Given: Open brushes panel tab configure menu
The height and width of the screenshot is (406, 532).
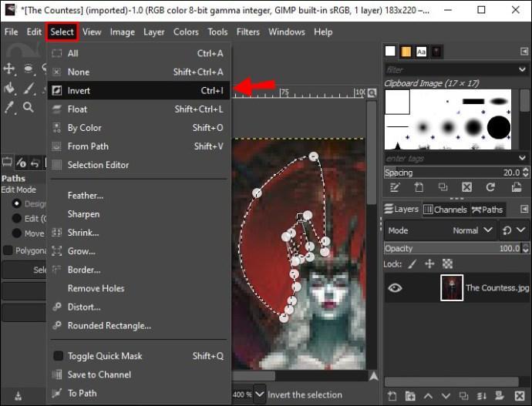Looking at the screenshot, I should pos(524,52).
